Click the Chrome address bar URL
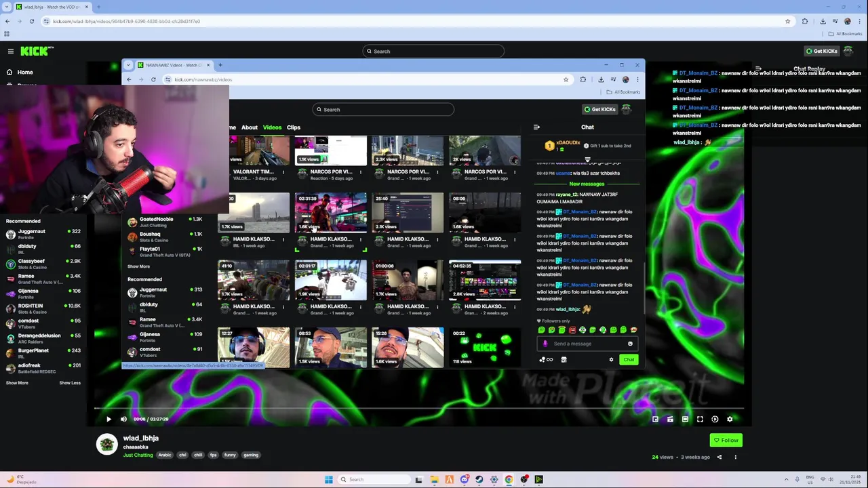 [x=127, y=21]
